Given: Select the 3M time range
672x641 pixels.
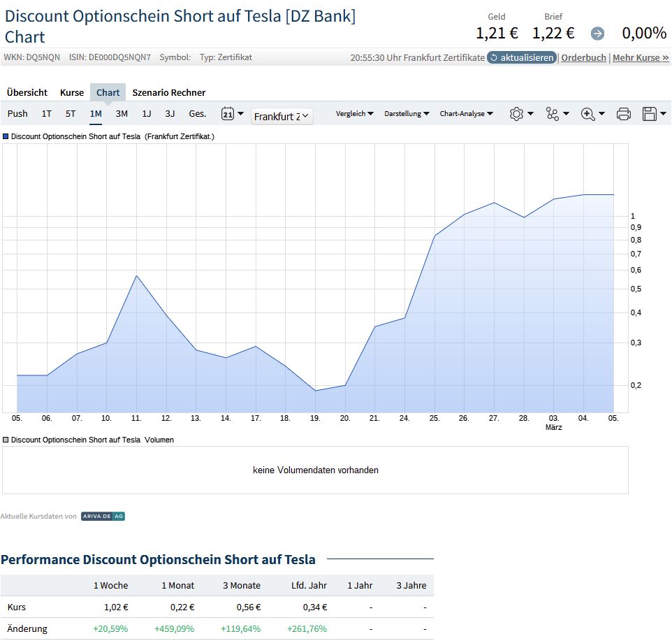Looking at the screenshot, I should (122, 114).
